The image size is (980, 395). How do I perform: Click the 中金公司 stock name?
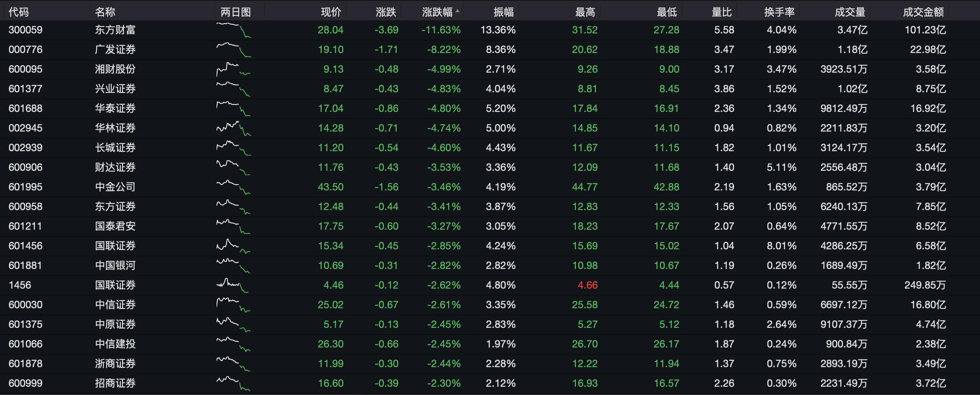[x=115, y=187]
